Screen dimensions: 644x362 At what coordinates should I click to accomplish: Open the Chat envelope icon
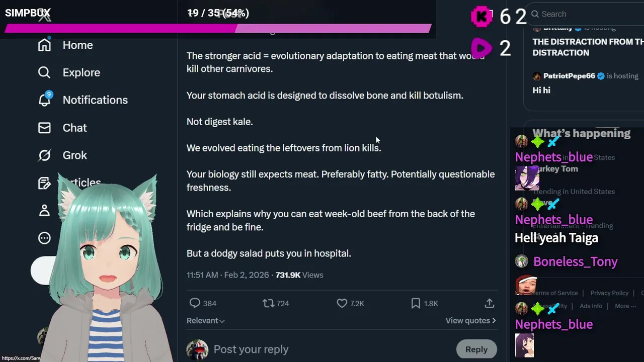(x=44, y=128)
